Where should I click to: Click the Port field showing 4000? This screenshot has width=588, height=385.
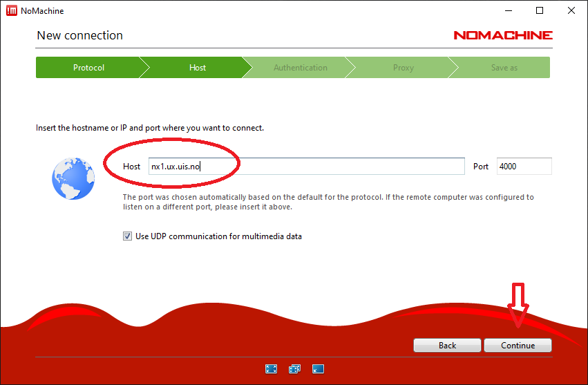click(524, 166)
